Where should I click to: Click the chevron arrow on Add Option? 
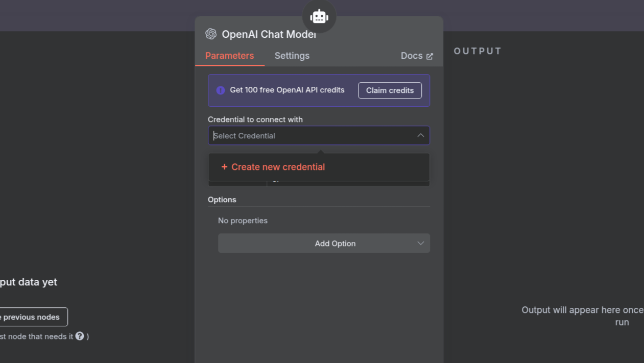[x=420, y=244]
